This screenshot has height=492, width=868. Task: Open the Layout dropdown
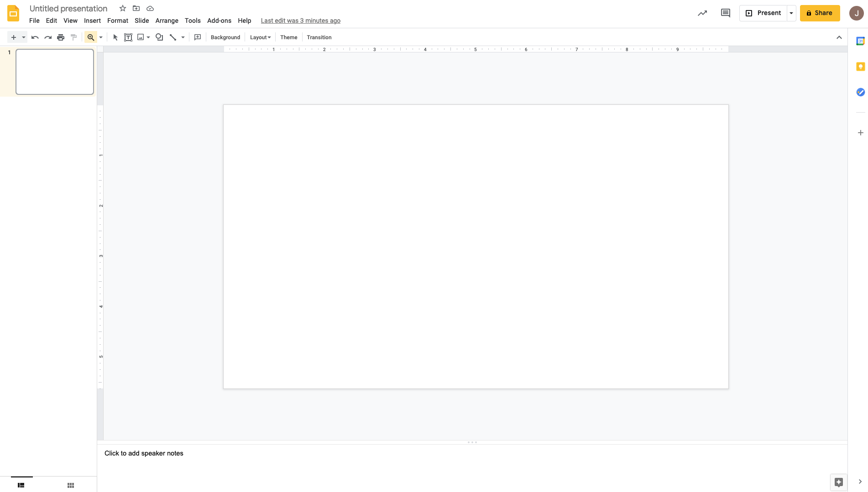tap(260, 37)
